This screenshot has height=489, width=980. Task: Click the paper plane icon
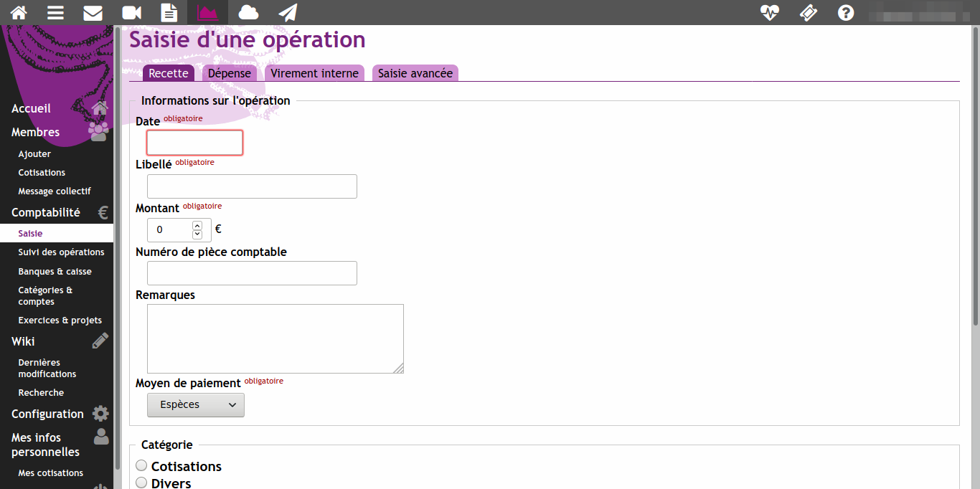click(x=288, y=12)
